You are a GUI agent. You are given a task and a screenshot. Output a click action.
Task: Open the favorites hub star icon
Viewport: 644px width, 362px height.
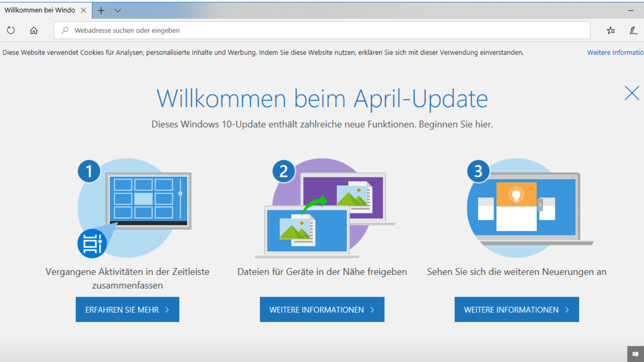pyautogui.click(x=611, y=30)
